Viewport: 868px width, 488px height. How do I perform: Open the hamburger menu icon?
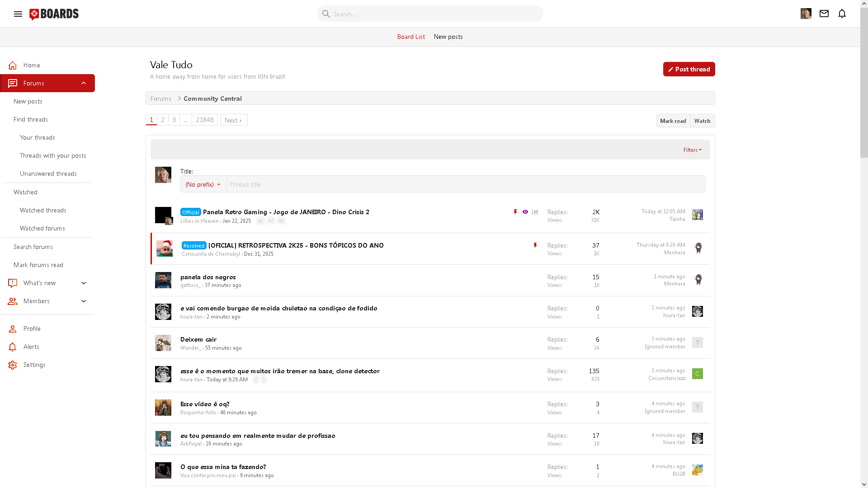(18, 14)
